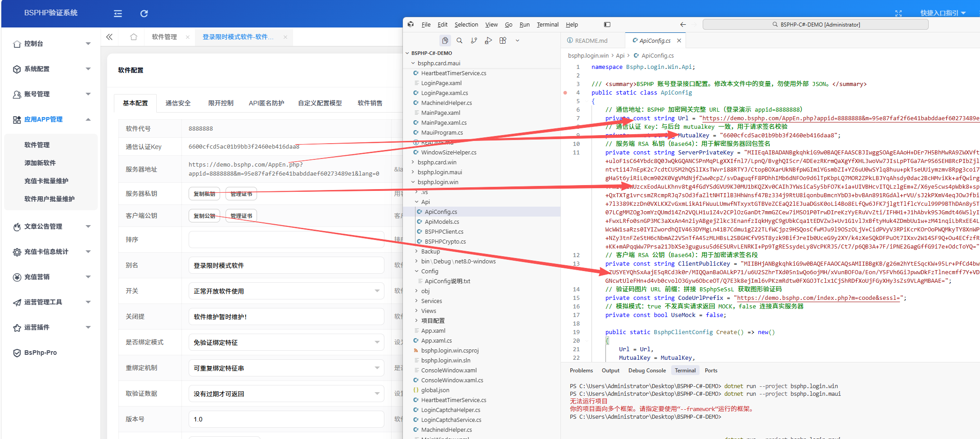Click the VS Code application logo icon
This screenshot has height=439, width=980.
(411, 24)
